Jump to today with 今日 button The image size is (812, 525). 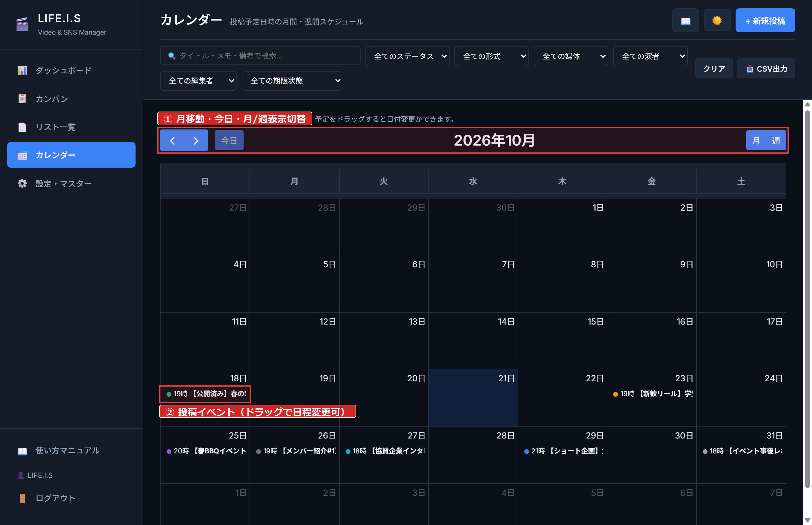point(229,140)
